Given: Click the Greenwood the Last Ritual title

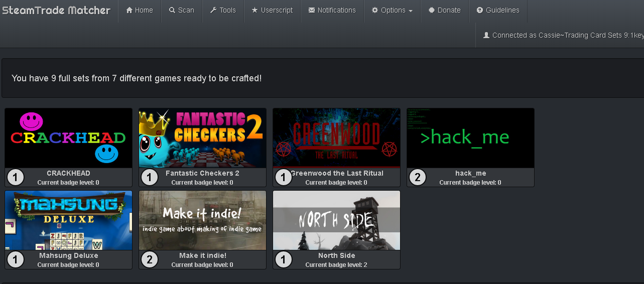Looking at the screenshot, I should [337, 173].
